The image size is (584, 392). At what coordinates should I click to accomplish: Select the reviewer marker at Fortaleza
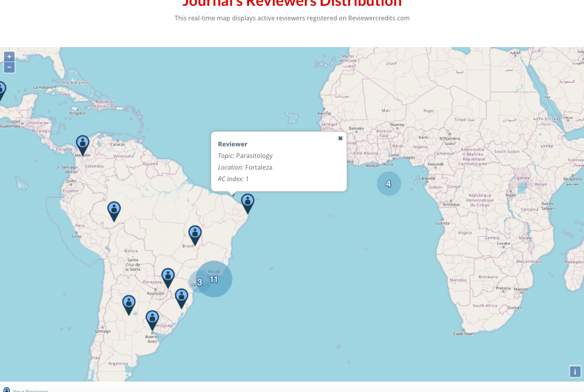click(248, 203)
